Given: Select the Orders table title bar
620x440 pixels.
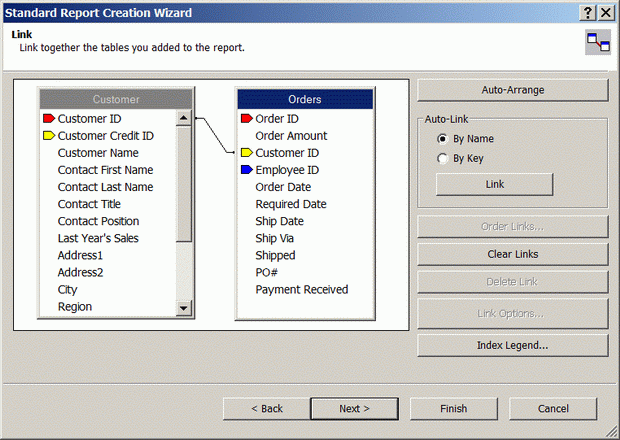Looking at the screenshot, I should tap(304, 99).
